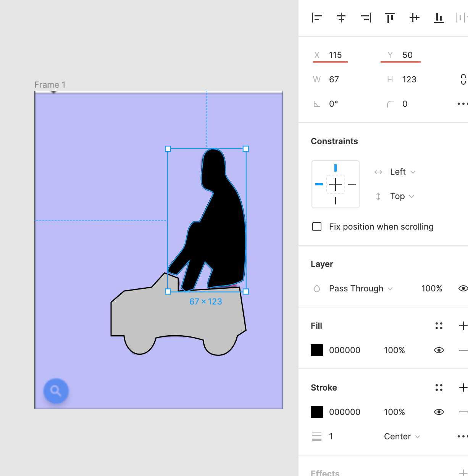Align selection to the left edge

pos(317,18)
